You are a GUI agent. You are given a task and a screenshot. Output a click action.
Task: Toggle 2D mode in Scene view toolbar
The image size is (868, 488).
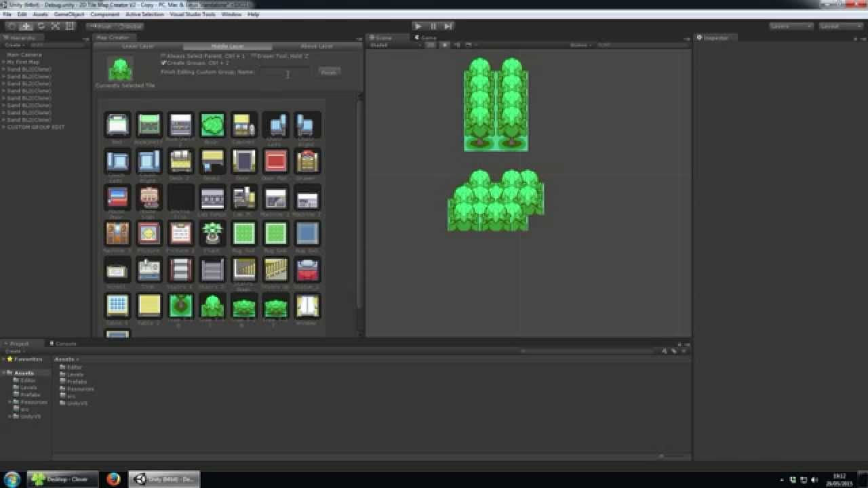tap(431, 45)
